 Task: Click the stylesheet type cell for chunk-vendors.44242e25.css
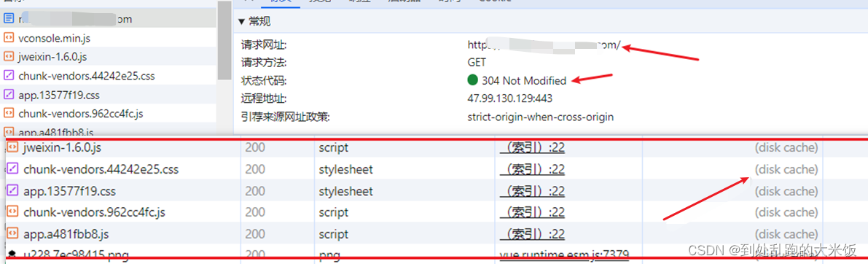[x=345, y=169]
